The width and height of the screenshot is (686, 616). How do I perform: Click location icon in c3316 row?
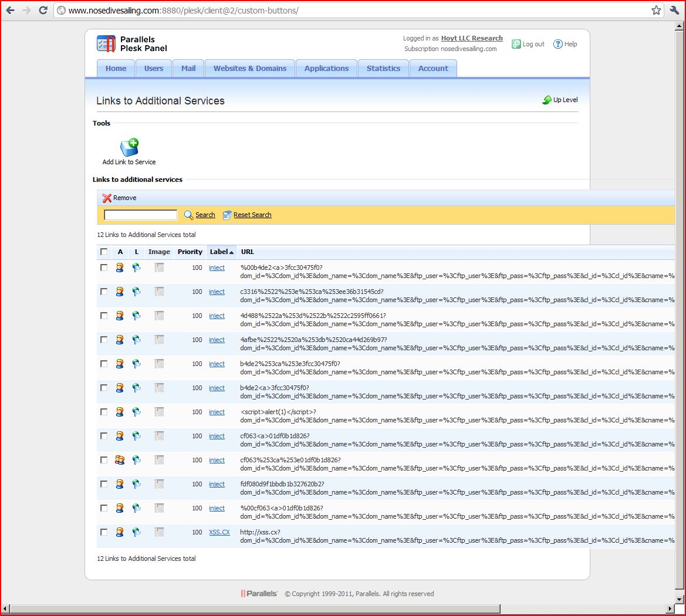137,292
